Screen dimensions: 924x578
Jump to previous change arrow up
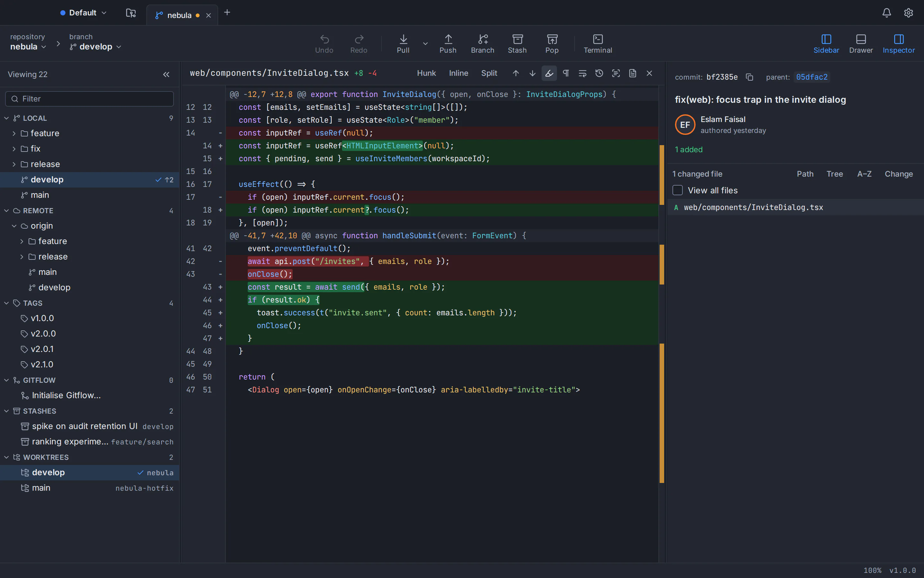pos(516,73)
